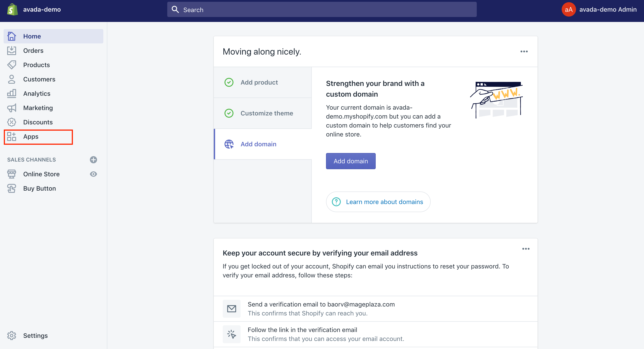
Task: Click Strengthen your brand heading
Action: tap(375, 89)
